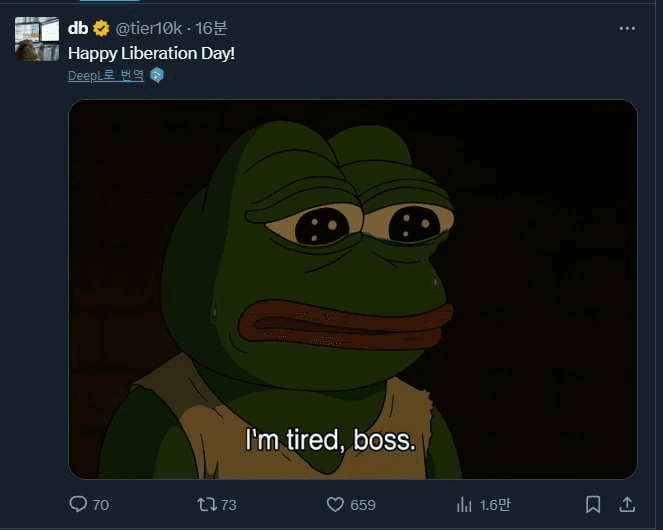This screenshot has width=663, height=530.
Task: Open the db display name profile link
Action: (78, 28)
